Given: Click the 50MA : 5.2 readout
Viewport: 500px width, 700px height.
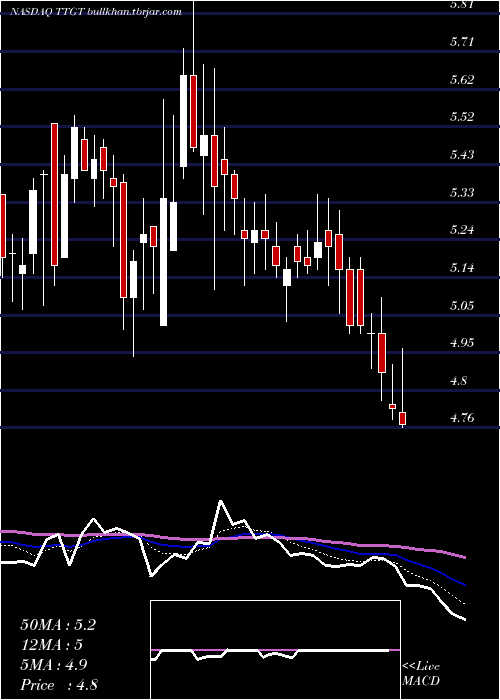Looking at the screenshot, I should click(58, 625).
